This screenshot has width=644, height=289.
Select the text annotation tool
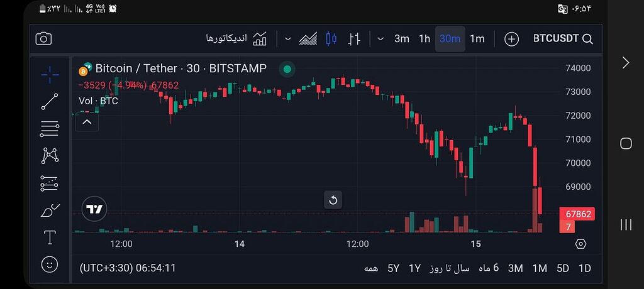pyautogui.click(x=50, y=237)
